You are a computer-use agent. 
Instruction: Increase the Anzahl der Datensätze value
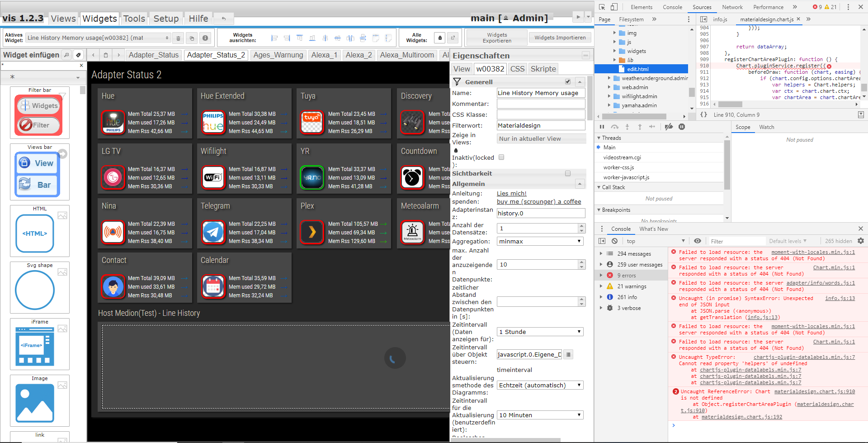tap(582, 226)
